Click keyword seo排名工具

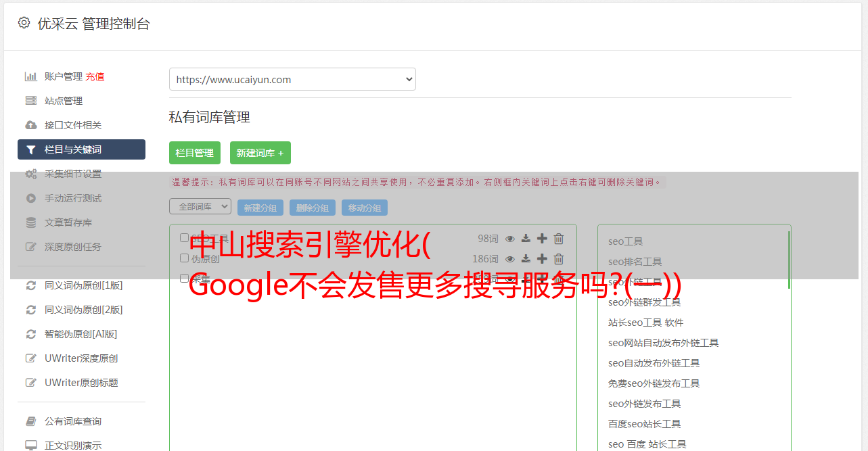[635, 262]
